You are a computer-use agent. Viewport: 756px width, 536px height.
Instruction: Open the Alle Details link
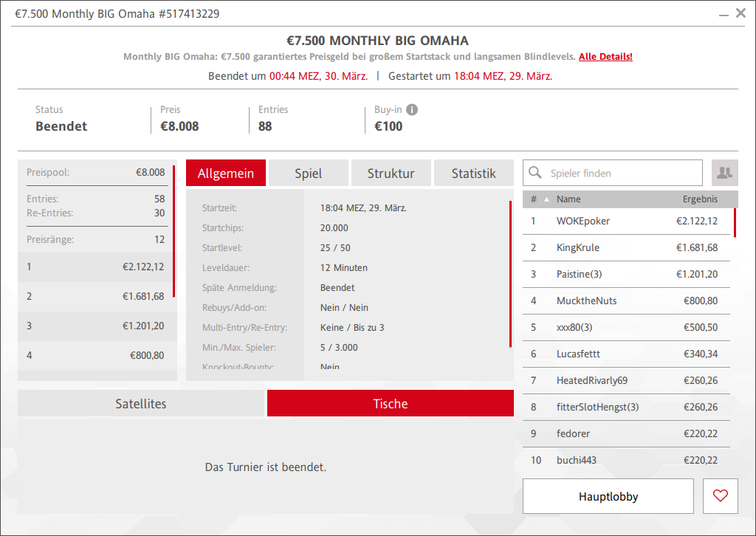tap(605, 57)
